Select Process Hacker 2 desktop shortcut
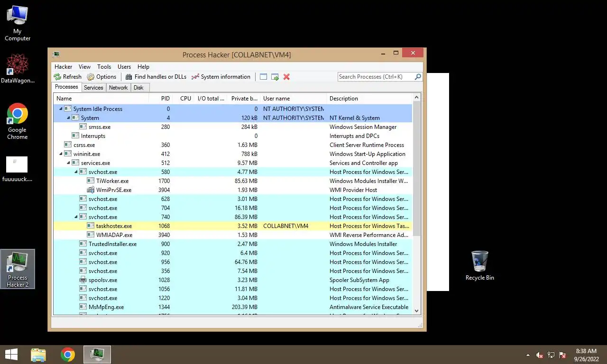 click(18, 269)
